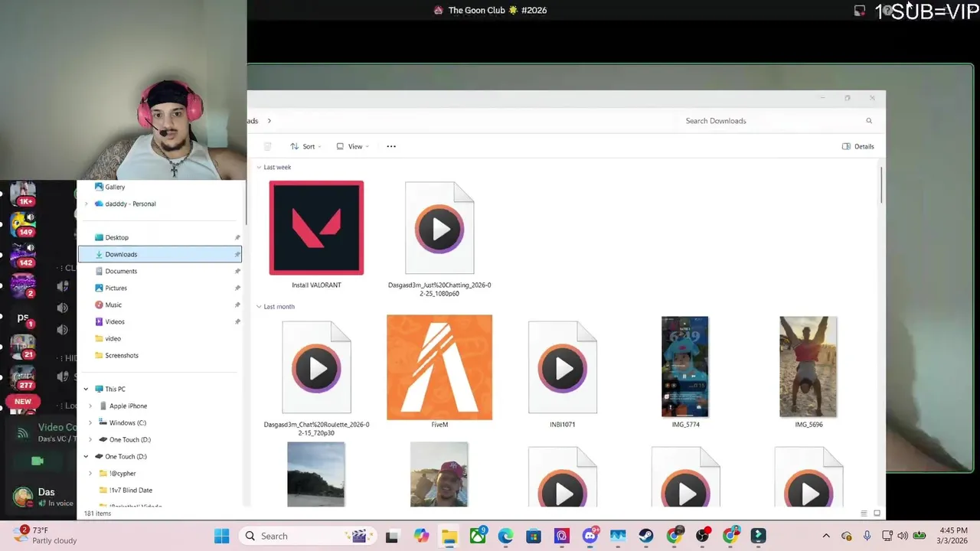Show hidden system tray icons
Screen dimensions: 980x551
pos(825,536)
